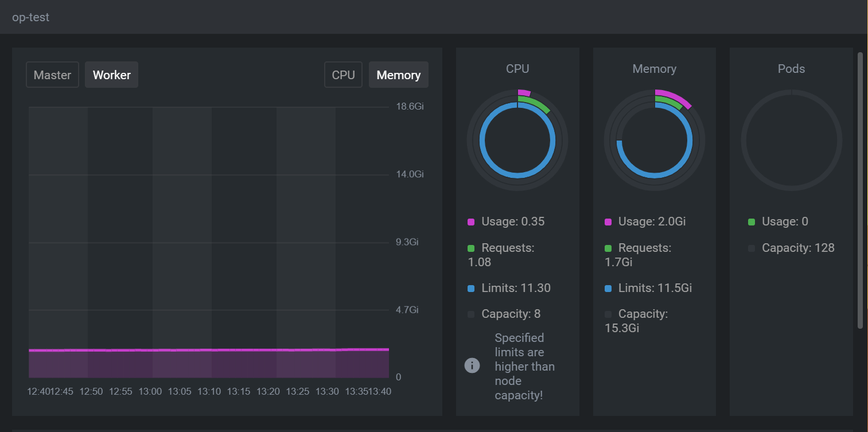868x432 pixels.
Task: Select the Memory metrics button
Action: tap(398, 75)
